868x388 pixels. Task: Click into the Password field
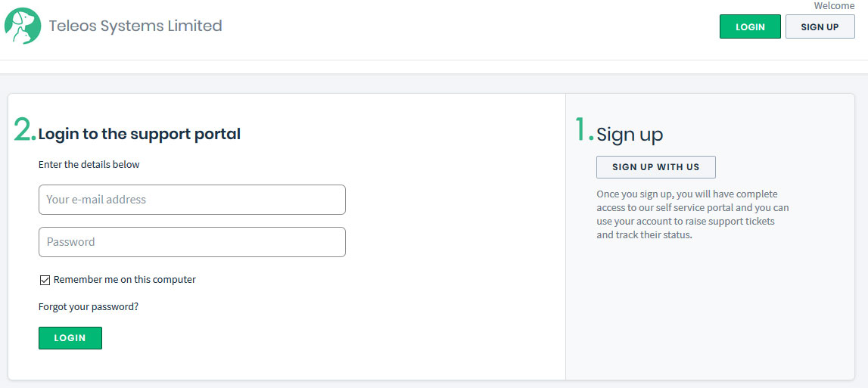[192, 242]
